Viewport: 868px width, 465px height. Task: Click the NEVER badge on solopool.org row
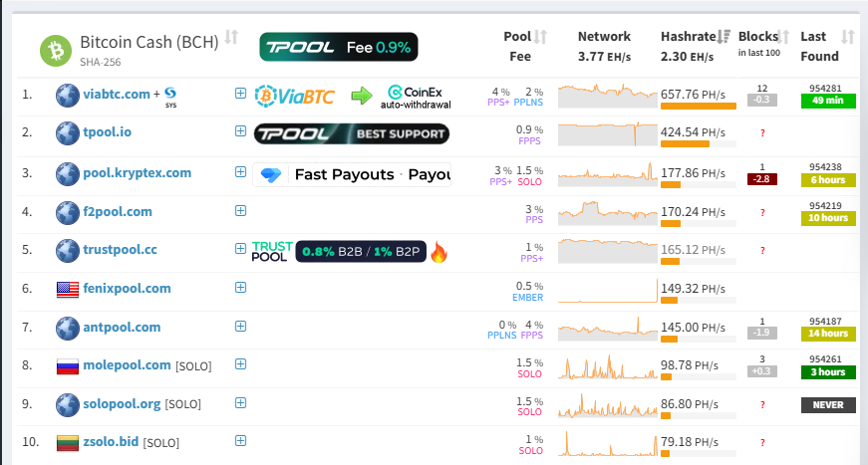click(x=828, y=405)
